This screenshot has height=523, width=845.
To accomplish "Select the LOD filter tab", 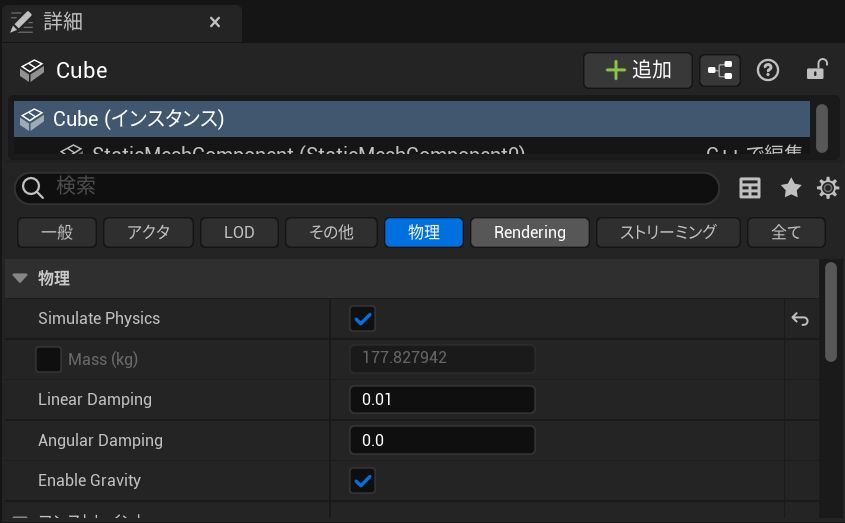I will click(x=239, y=232).
